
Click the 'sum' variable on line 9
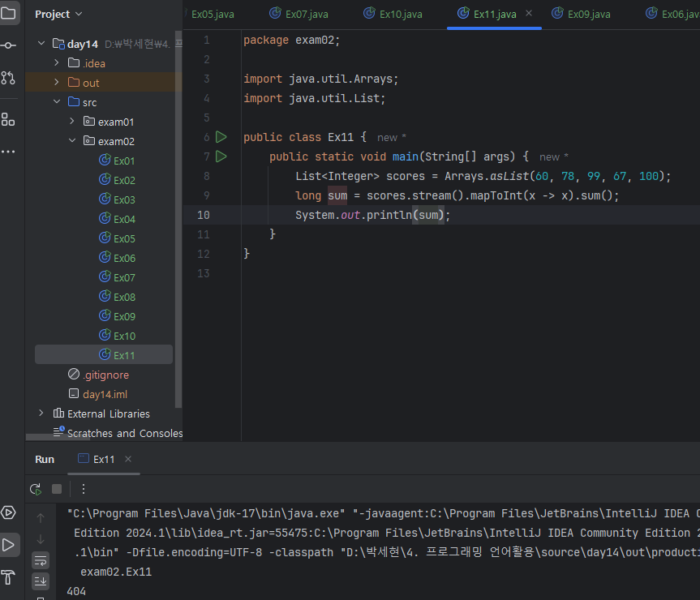pos(337,195)
